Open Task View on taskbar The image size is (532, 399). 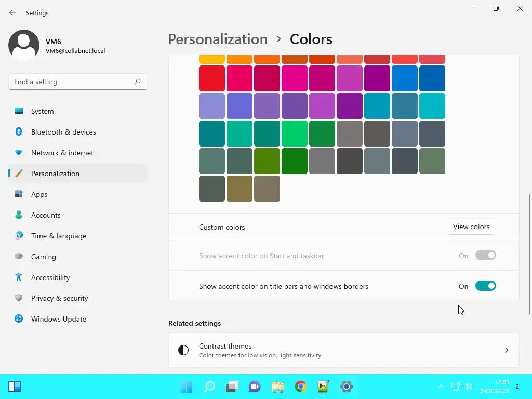(232, 387)
